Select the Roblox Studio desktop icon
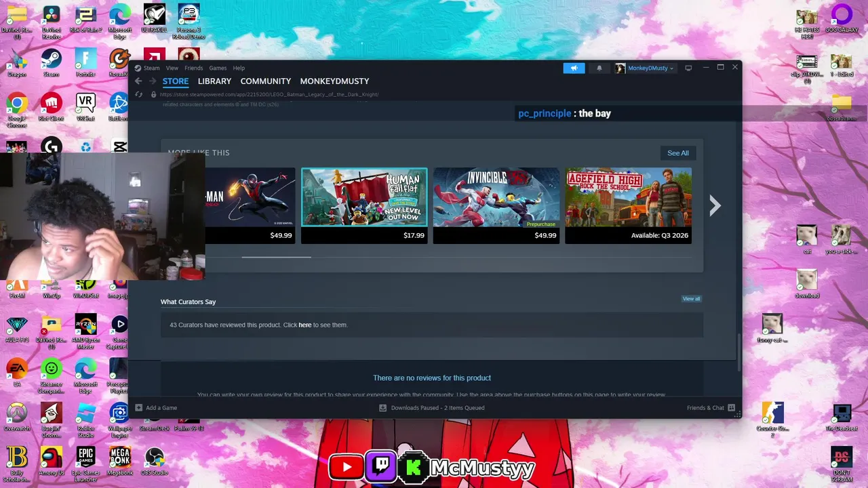The width and height of the screenshot is (868, 488). (x=85, y=419)
